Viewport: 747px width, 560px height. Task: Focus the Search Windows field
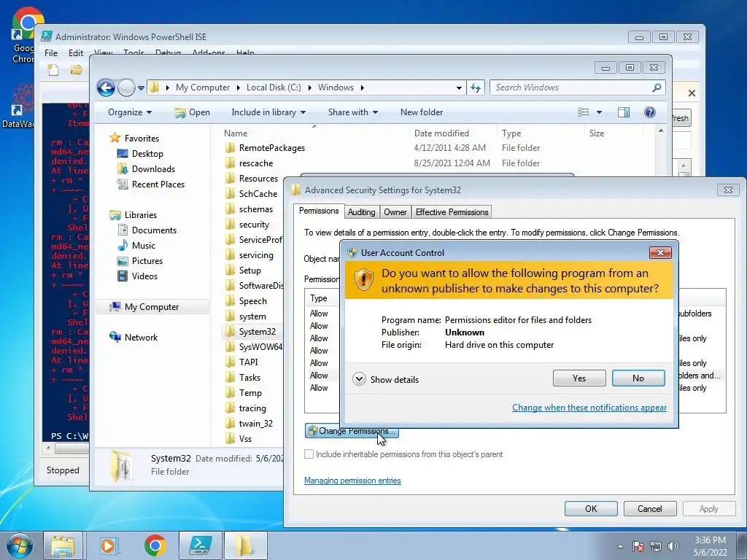(572, 87)
